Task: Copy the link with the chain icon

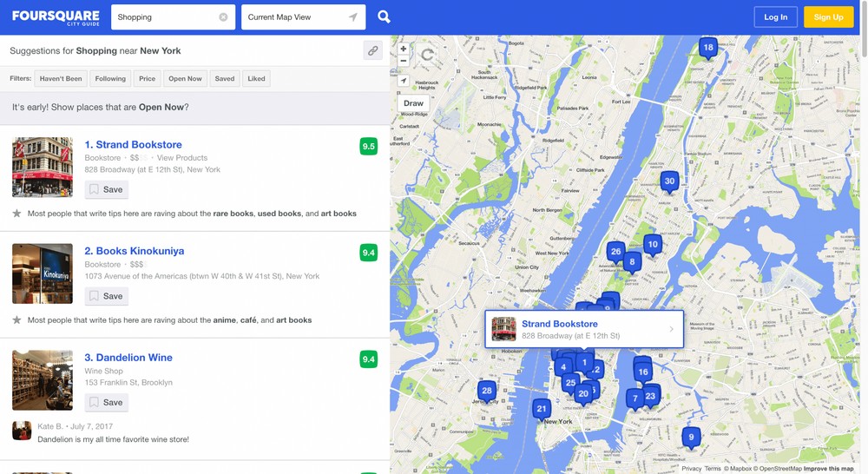Action: click(x=372, y=50)
